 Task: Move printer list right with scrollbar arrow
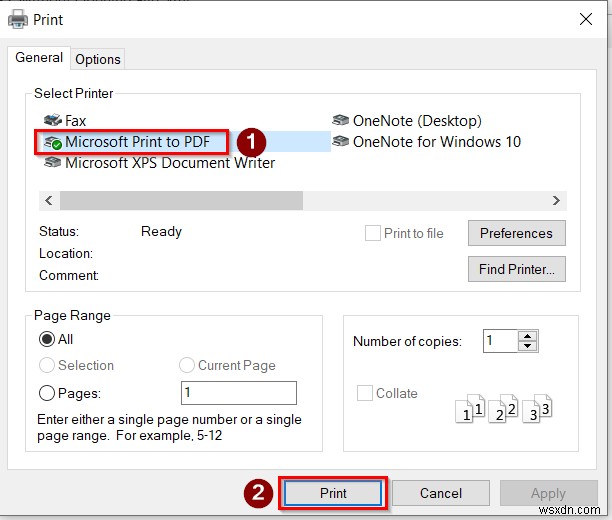556,201
